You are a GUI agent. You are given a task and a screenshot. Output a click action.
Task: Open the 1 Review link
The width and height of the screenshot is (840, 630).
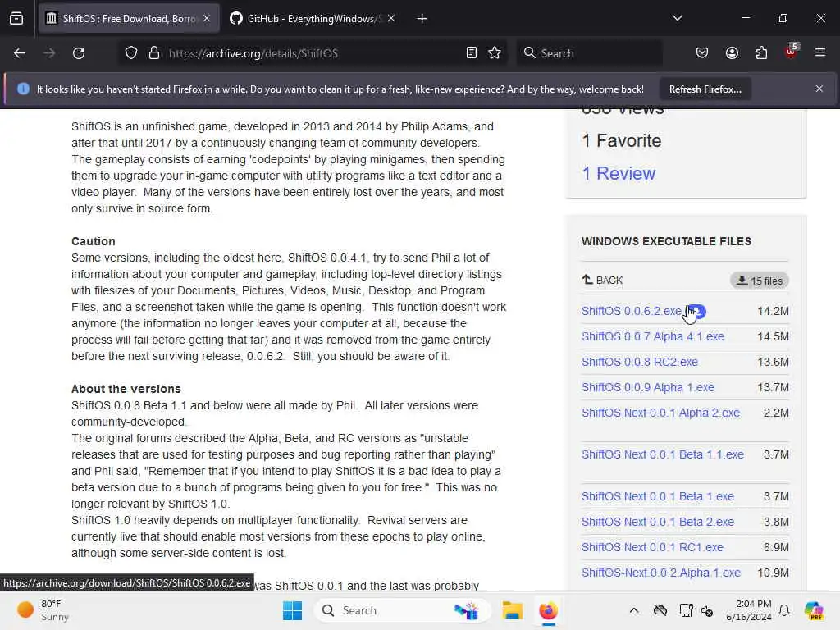click(619, 174)
